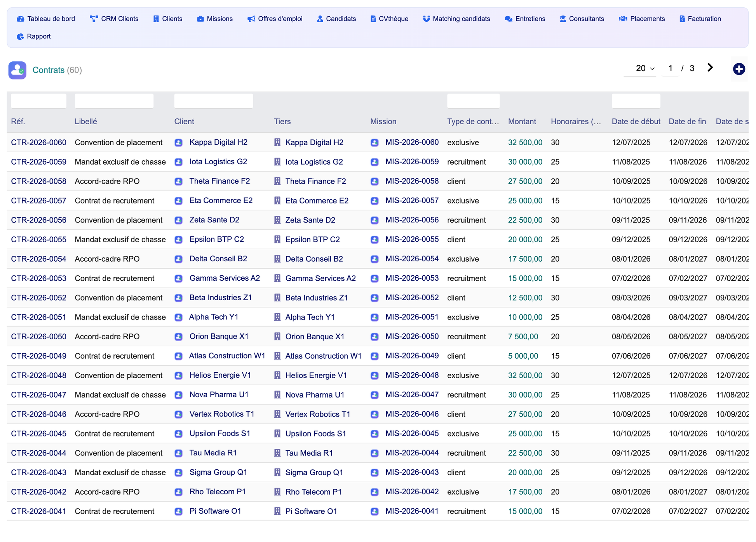Open mission MIS-2026-0049
The width and height of the screenshot is (756, 542).
412,356
